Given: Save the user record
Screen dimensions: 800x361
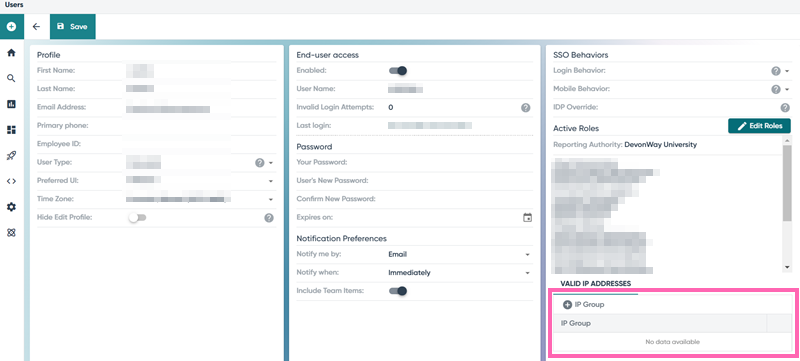Looking at the screenshot, I should [72, 27].
